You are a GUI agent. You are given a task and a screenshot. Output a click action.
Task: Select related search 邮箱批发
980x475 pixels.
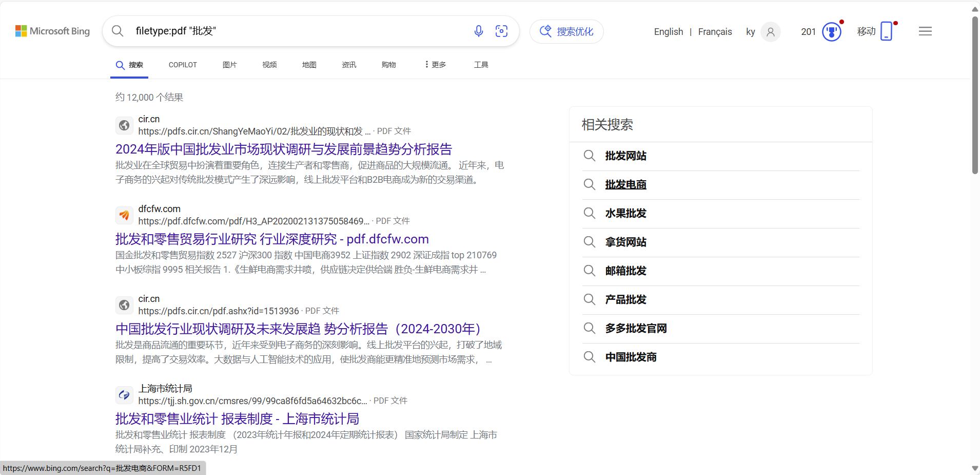[625, 271]
